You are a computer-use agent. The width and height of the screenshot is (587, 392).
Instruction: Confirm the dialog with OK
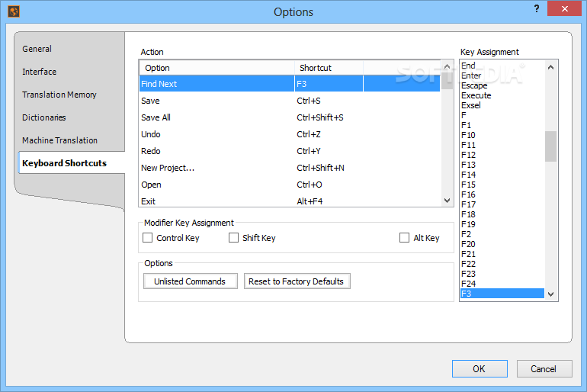point(480,369)
